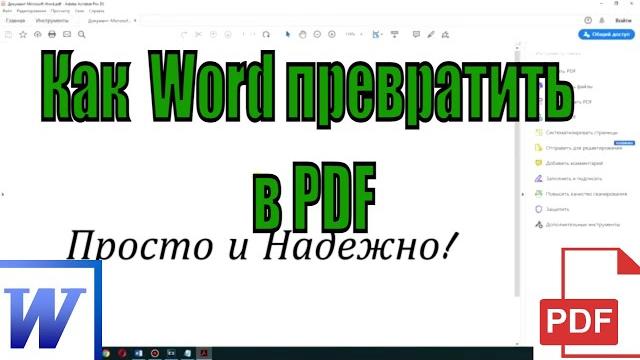Image resolution: width=640 pixels, height=360 pixels.
Task: Click the star bookmark icon in the toolbar
Action: (x=23, y=35)
